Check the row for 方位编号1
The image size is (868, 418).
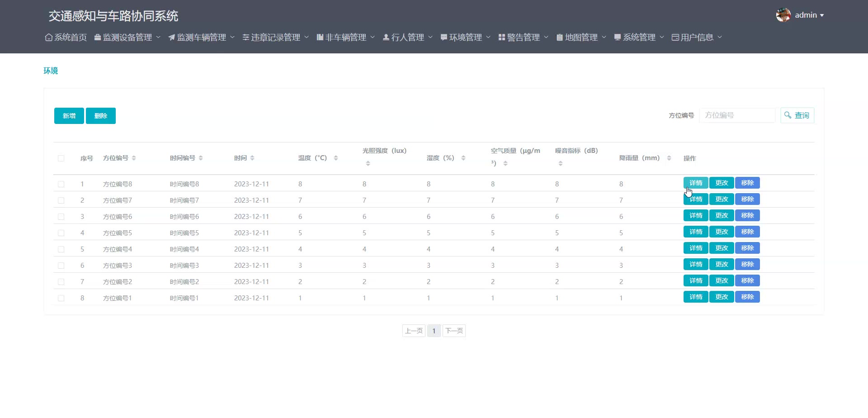61,298
